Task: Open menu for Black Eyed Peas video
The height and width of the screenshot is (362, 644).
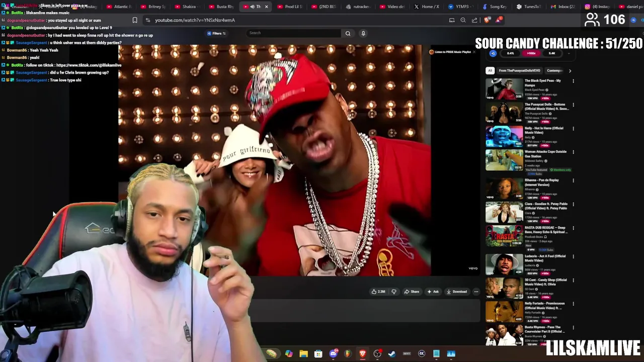Action: (573, 81)
